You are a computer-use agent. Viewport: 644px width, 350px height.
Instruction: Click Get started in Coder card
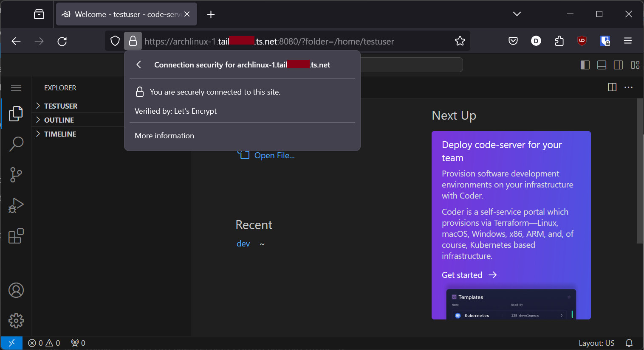tap(469, 275)
